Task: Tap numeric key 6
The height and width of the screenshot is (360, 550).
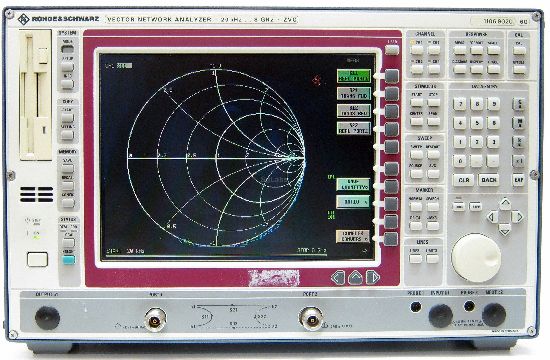Action: (x=494, y=123)
